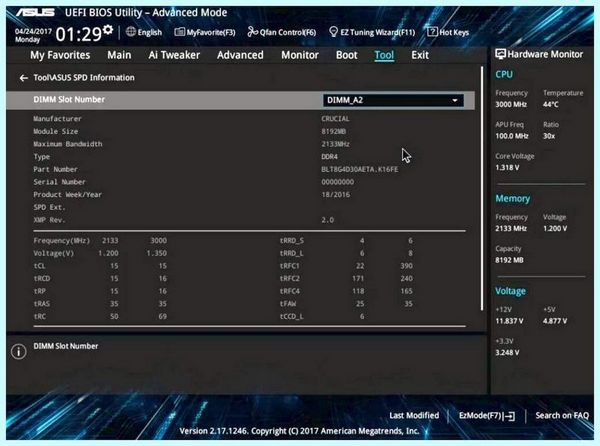Click the EZ Tuning lightbulb icon
This screenshot has height=446, width=600.
[333, 32]
